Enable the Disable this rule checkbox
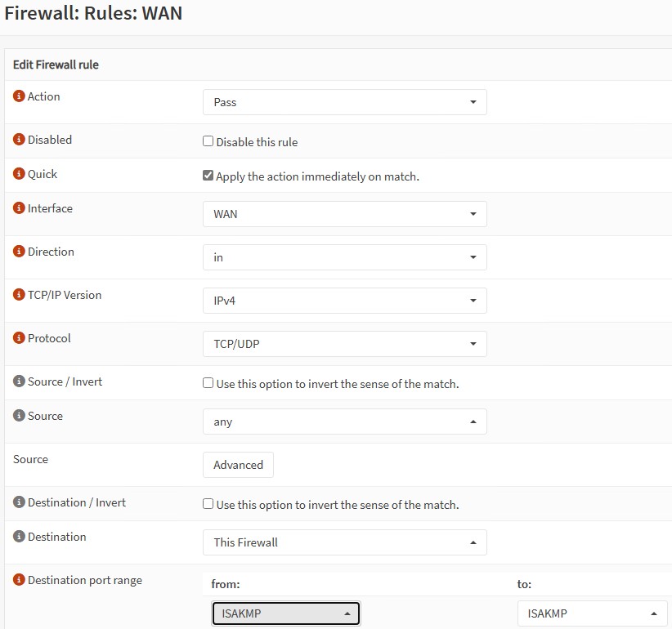The height and width of the screenshot is (629, 672). pyautogui.click(x=208, y=141)
